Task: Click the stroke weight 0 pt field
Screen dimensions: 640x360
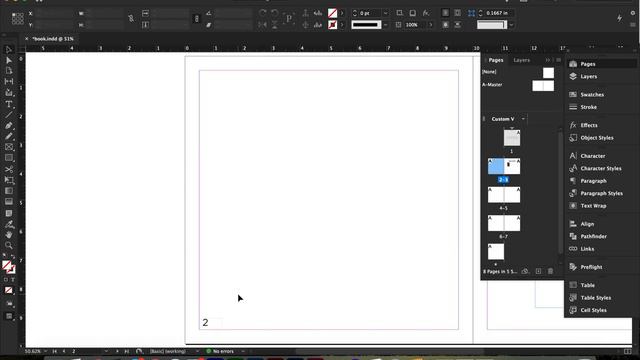Action: pyautogui.click(x=370, y=13)
